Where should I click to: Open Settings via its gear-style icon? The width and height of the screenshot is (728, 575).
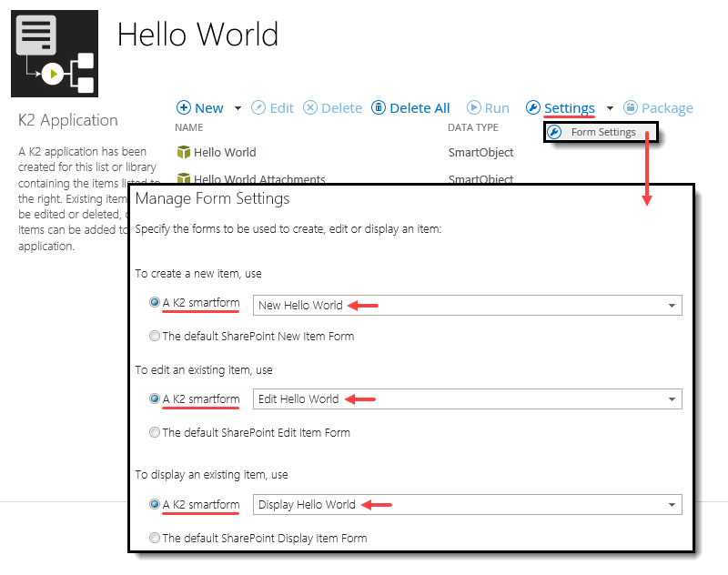point(533,107)
